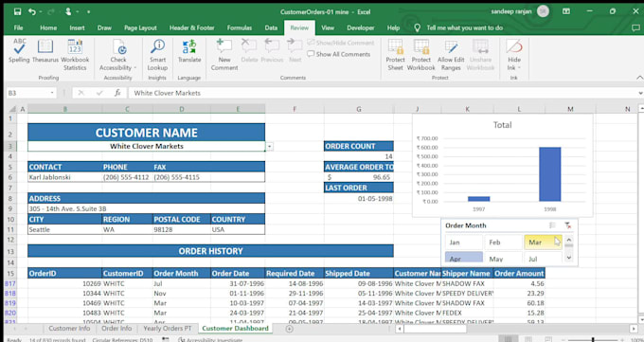Switch to the Home tab
The height and width of the screenshot is (342, 644).
tap(48, 28)
